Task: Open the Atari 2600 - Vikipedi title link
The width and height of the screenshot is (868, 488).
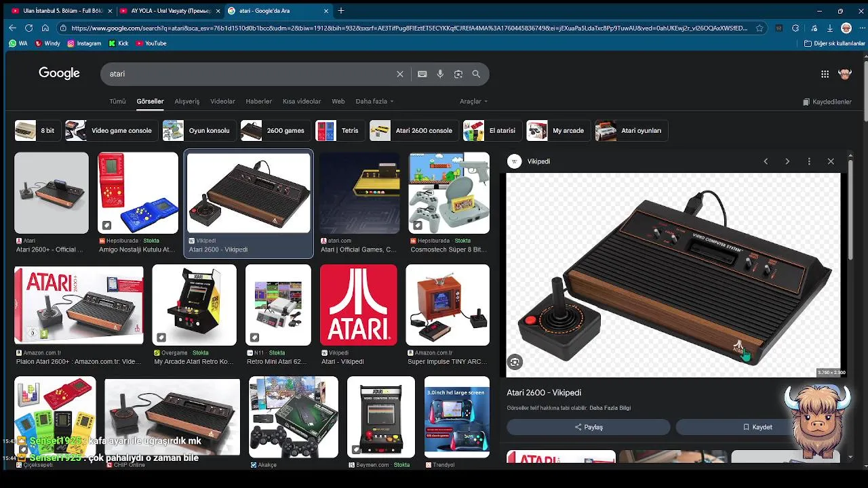Action: [x=544, y=392]
